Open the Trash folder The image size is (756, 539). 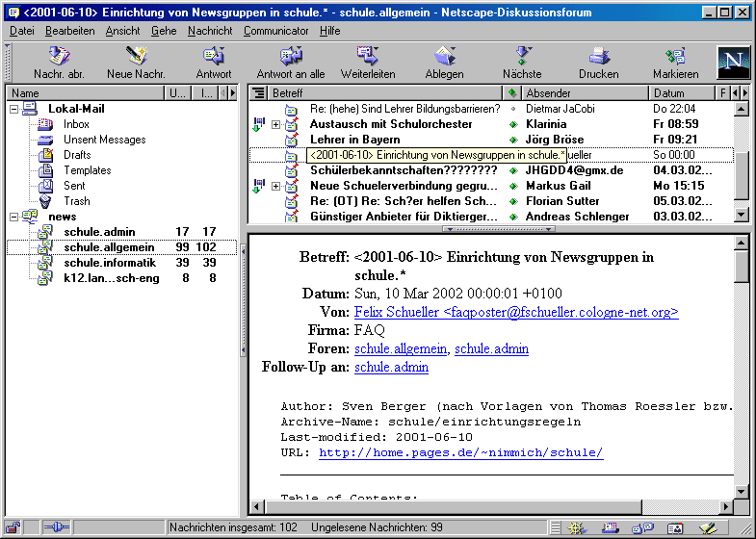76,201
